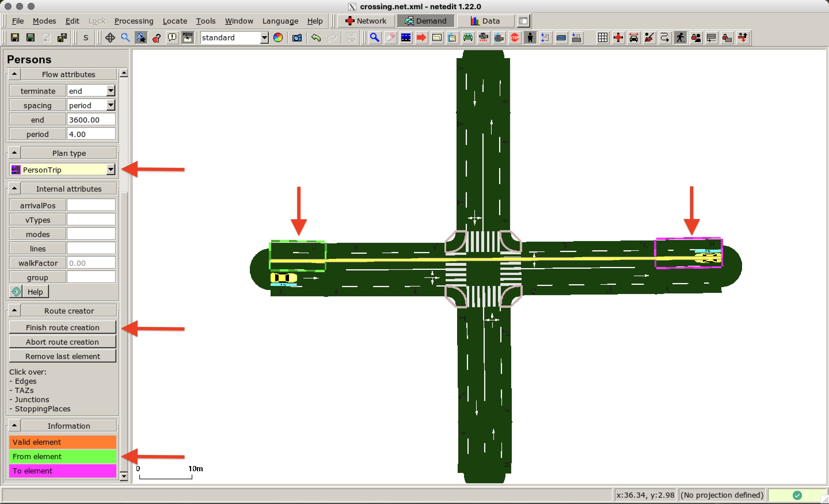Open the color wheel visualization settings

pos(278,38)
